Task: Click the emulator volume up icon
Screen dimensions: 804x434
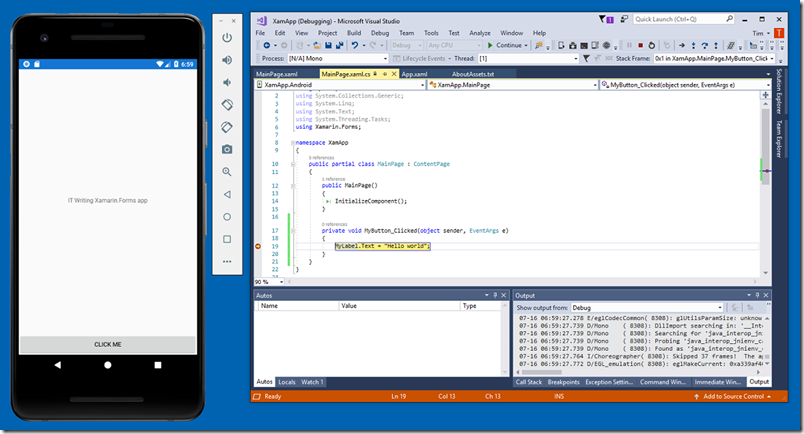Action: 227,59
